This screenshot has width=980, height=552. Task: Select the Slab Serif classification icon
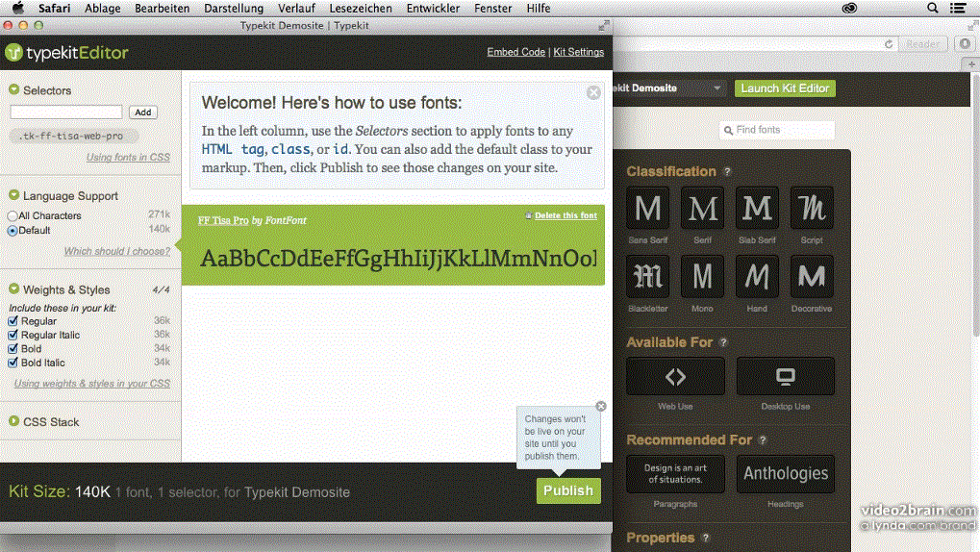(757, 208)
